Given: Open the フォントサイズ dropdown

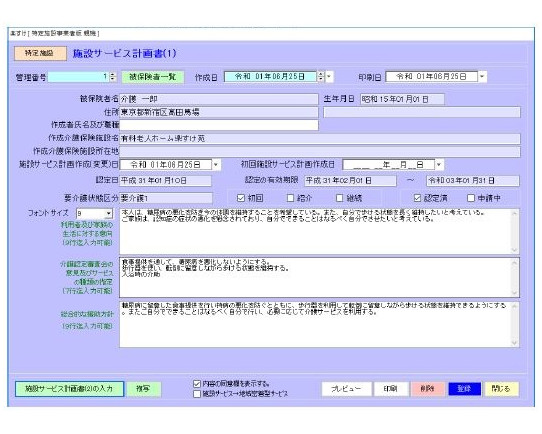Looking at the screenshot, I should pyautogui.click(x=109, y=214).
